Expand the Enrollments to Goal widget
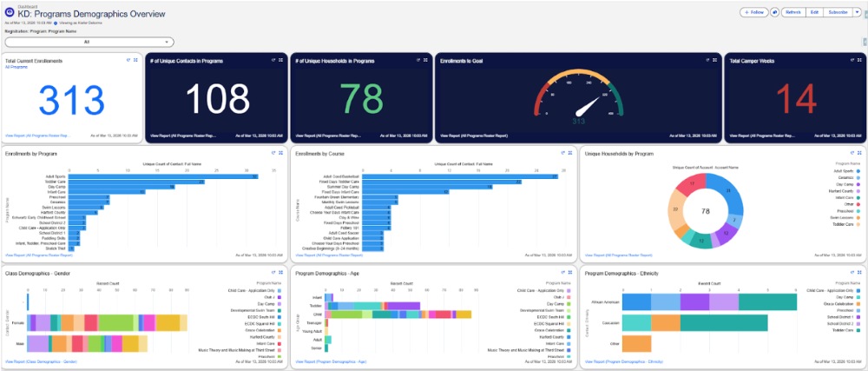868x371 pixels. pos(714,60)
